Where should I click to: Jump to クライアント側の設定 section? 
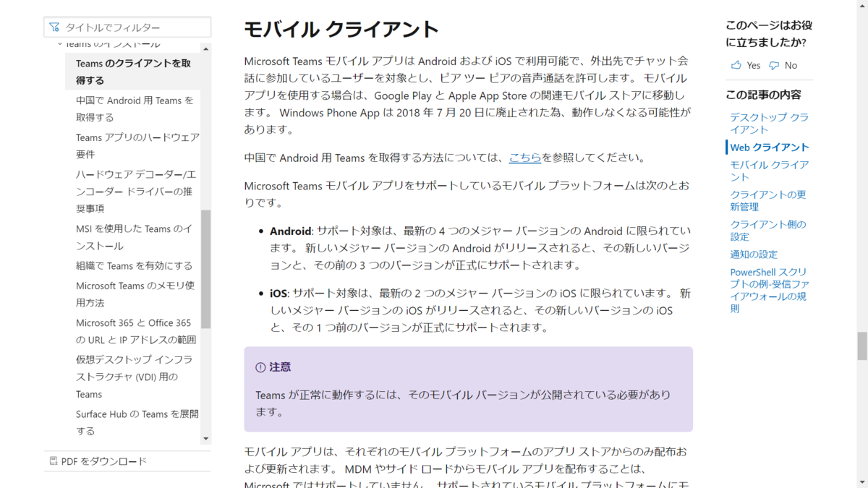(x=768, y=230)
